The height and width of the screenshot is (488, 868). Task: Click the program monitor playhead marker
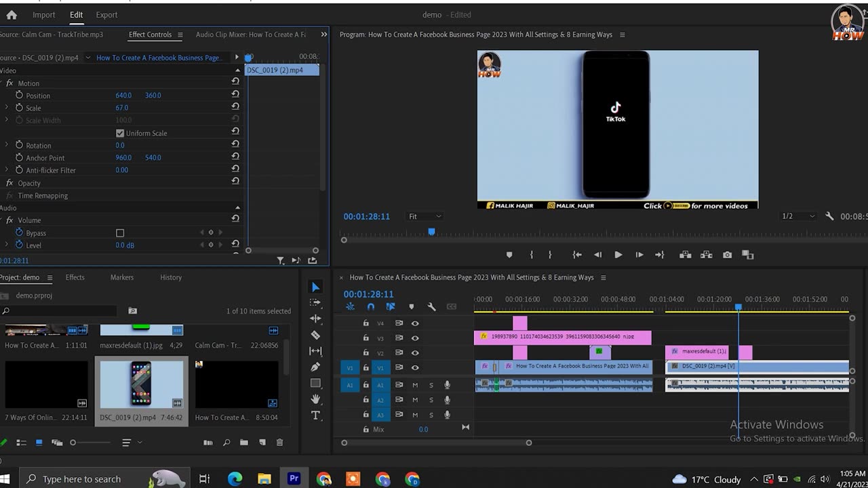431,232
